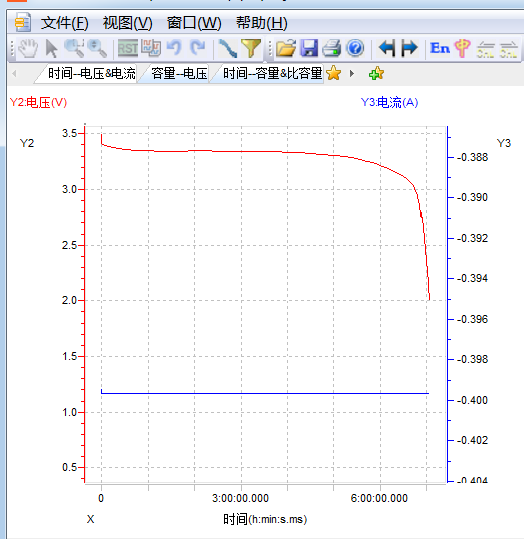Save using the floppy disk icon

(x=309, y=48)
